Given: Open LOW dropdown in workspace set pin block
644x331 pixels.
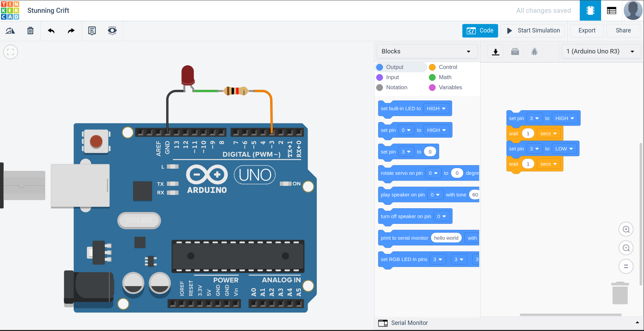Looking at the screenshot, I should 564,149.
